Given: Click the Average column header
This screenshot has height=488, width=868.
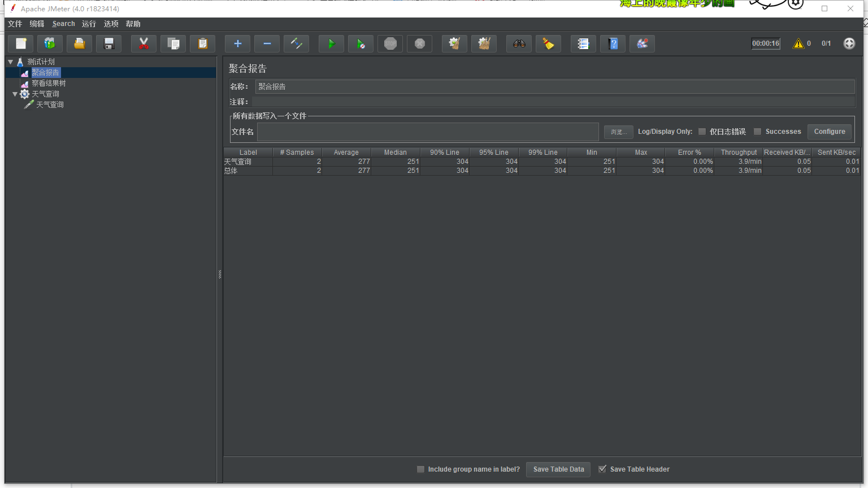Looking at the screenshot, I should pos(346,152).
